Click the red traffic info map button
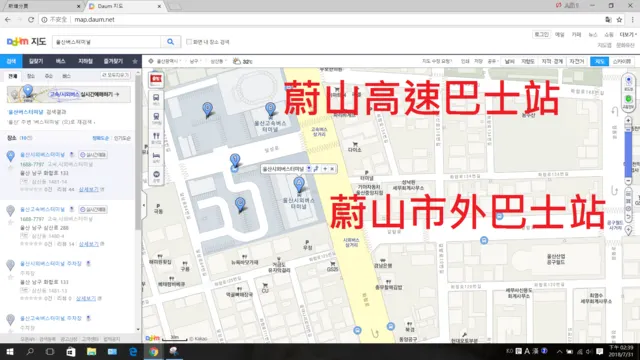 pyautogui.click(x=156, y=79)
